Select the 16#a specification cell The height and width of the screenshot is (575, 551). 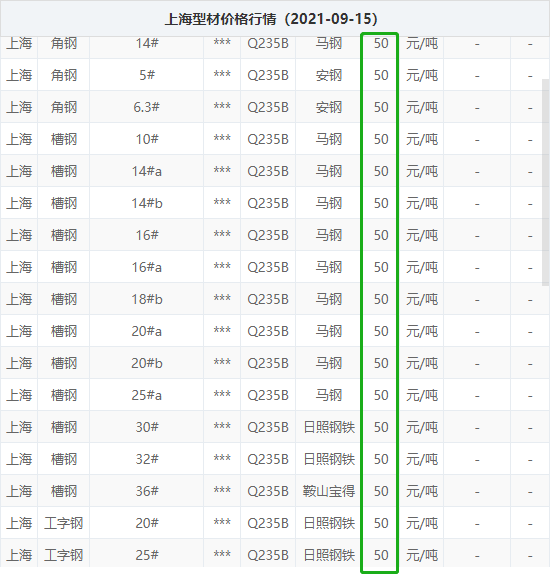pos(147,267)
